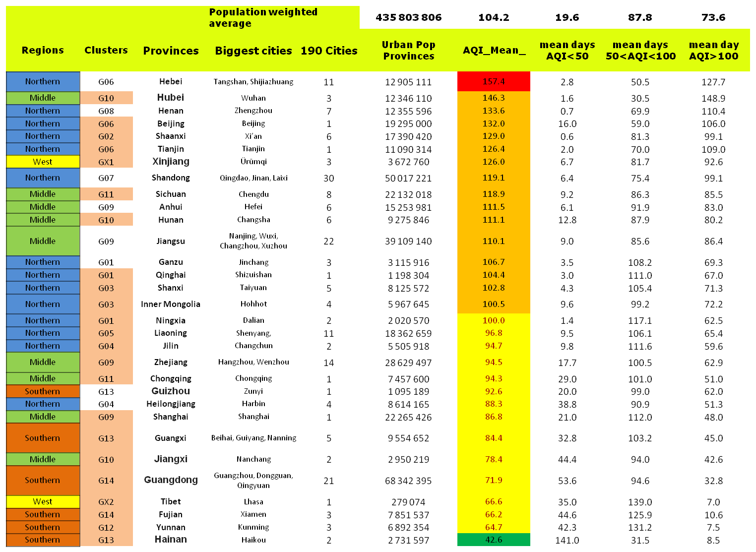Screen dimensions: 756x552
Task: Select Hainan's 141.0 mean days value
Action: [567, 540]
